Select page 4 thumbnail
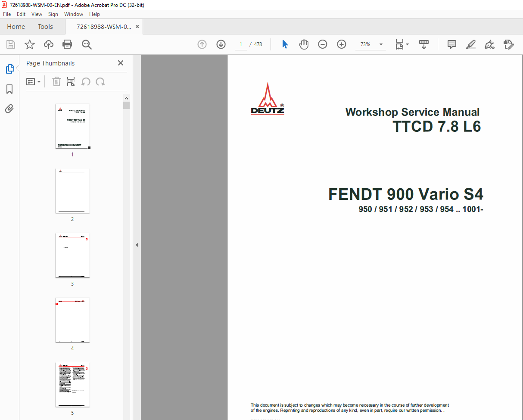Screen dimensions: 523x420 tap(72, 320)
